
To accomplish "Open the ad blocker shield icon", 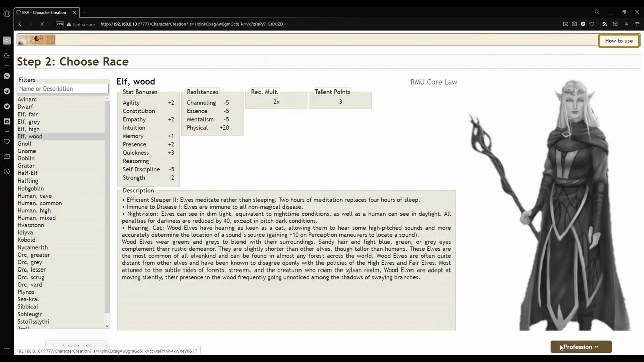I will pyautogui.click(x=583, y=24).
